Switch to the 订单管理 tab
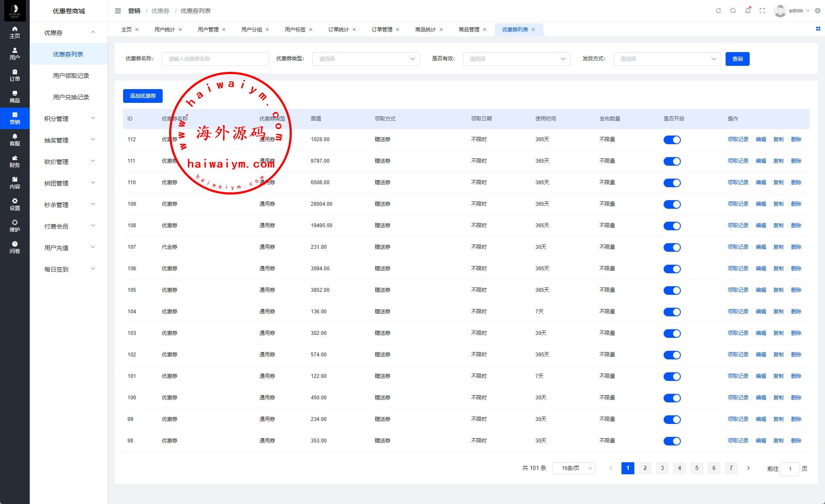 pos(382,30)
